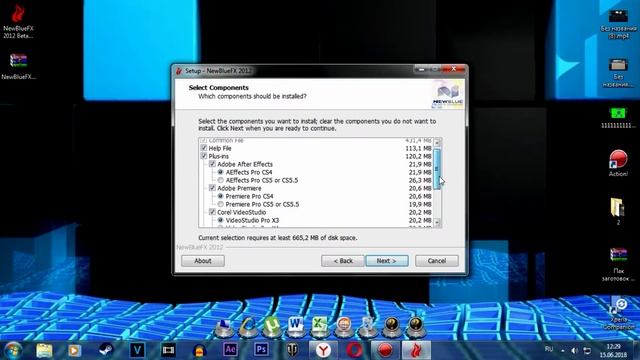
Task: Switch to the red Action! recorder taskbar item
Action: pyautogui.click(x=385, y=350)
